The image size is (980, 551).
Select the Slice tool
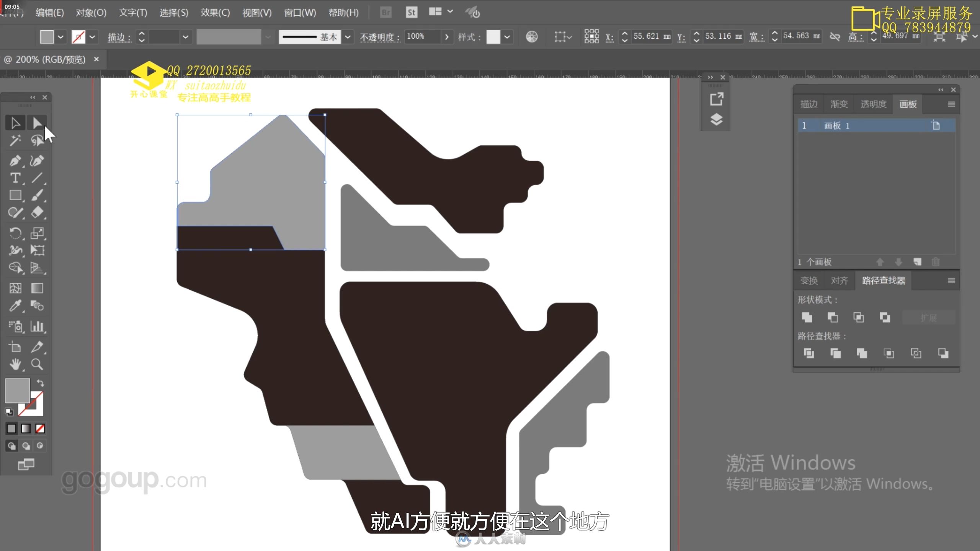point(37,347)
